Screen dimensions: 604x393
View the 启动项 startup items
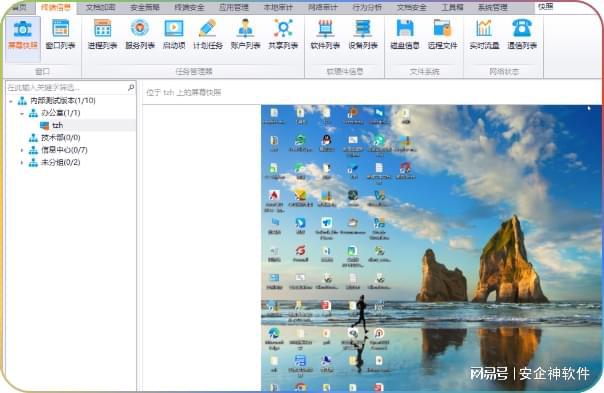pos(174,35)
